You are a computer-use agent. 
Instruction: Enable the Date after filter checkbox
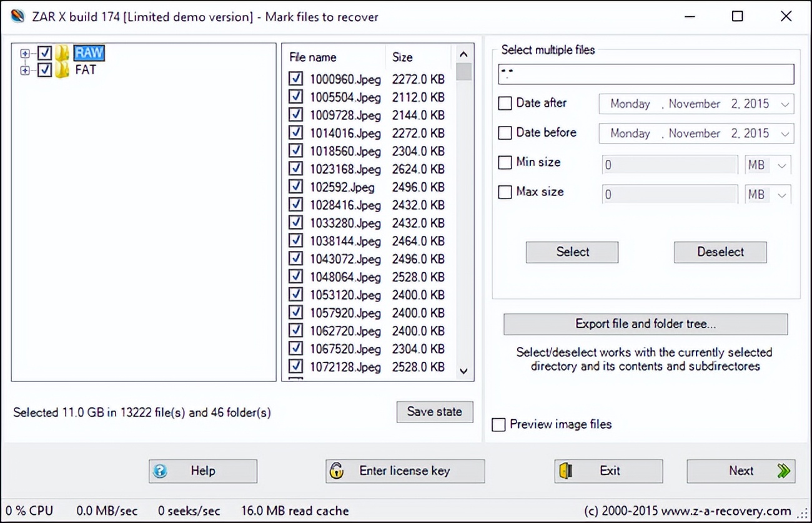505,104
